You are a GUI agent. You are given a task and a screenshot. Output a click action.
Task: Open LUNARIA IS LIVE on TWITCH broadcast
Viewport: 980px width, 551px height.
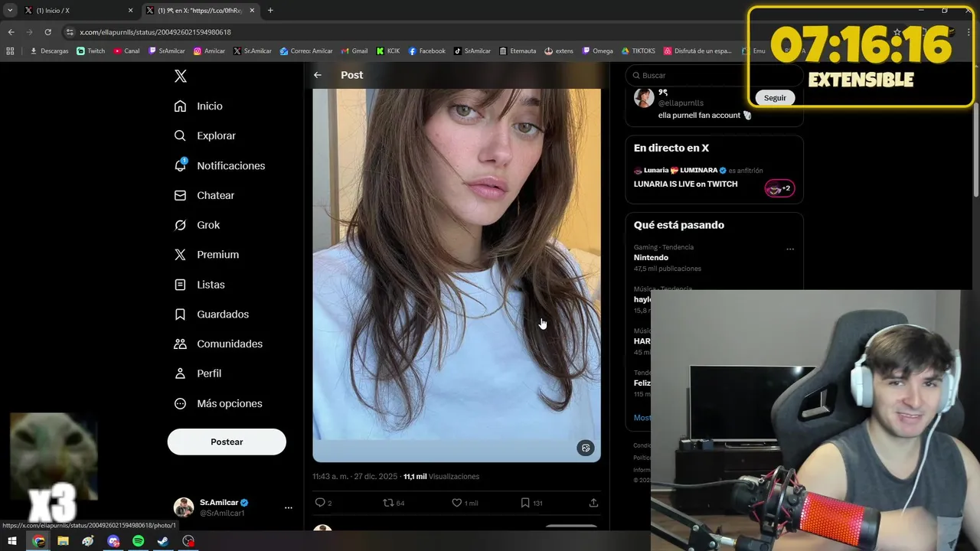685,184
